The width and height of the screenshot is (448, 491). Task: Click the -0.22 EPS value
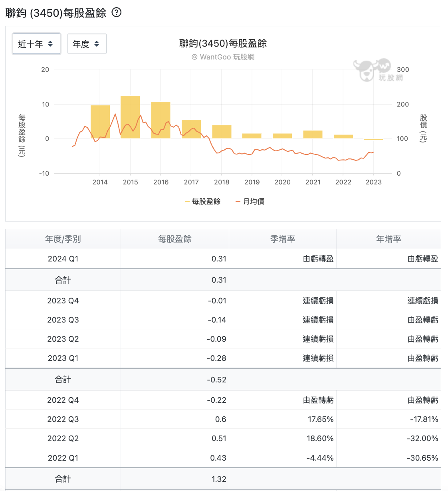click(216, 400)
